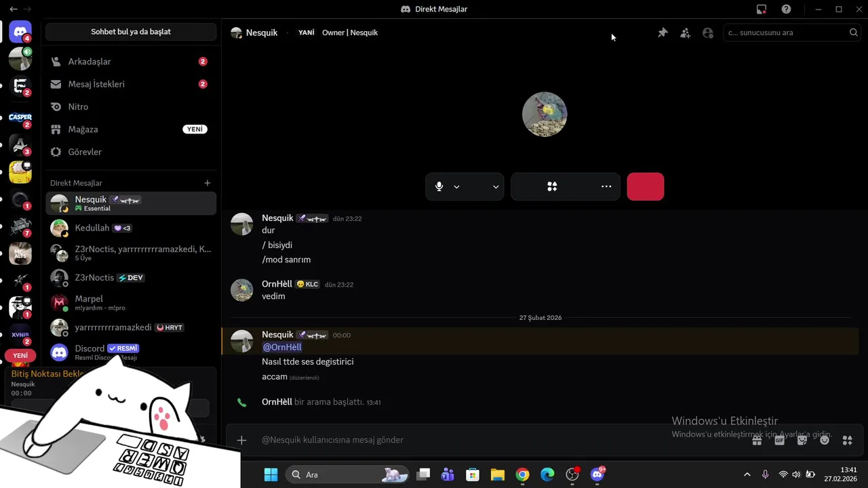Image resolution: width=868 pixels, height=488 pixels.
Task: Open the gift icon in message bar
Action: click(x=757, y=440)
